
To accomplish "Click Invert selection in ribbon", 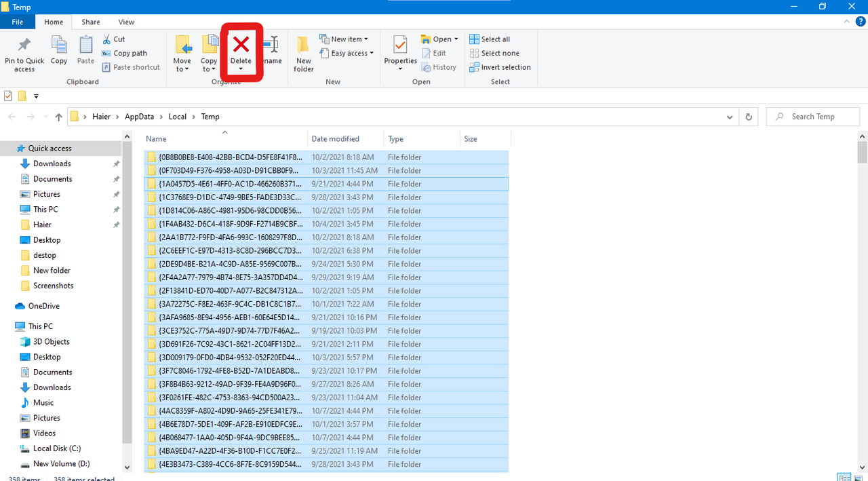I will (x=500, y=67).
